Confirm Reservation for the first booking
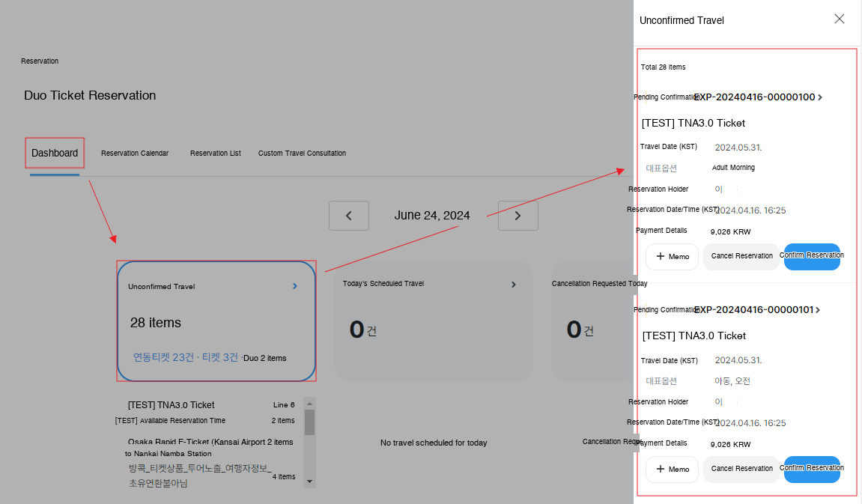 coord(812,256)
